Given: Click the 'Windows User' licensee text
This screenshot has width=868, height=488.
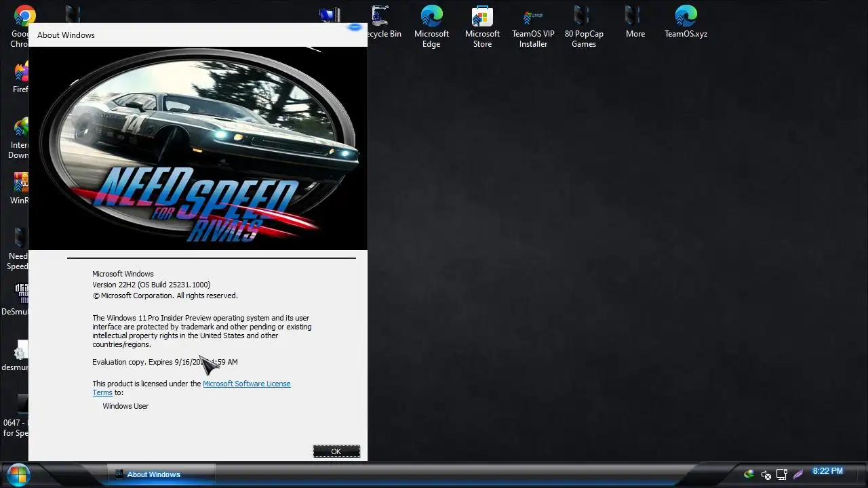Looking at the screenshot, I should pyautogui.click(x=125, y=406).
